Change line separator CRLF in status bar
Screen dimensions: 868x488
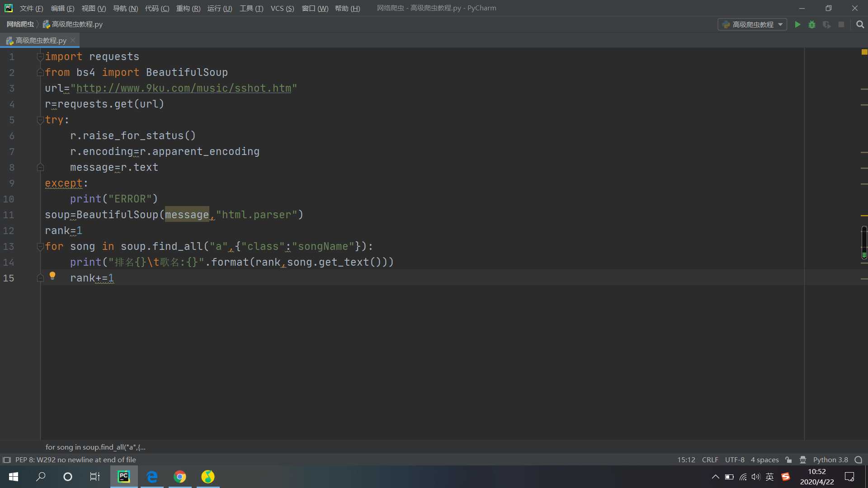coord(710,460)
